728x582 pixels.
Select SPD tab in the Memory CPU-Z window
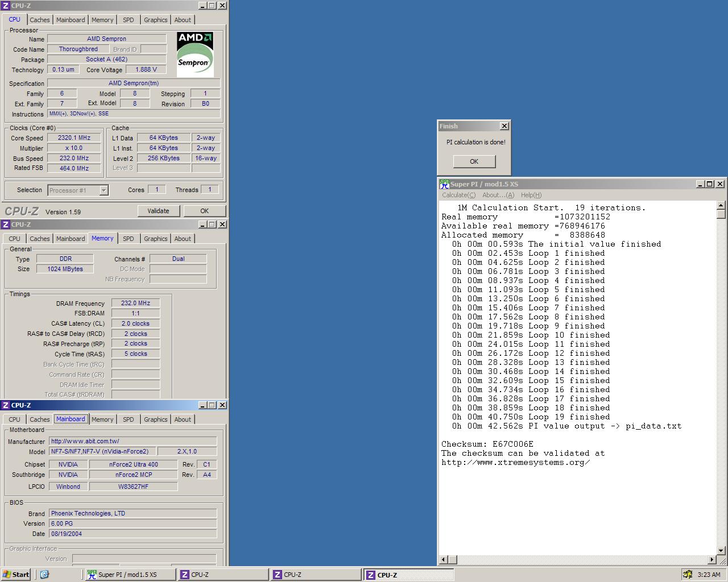[x=129, y=239]
